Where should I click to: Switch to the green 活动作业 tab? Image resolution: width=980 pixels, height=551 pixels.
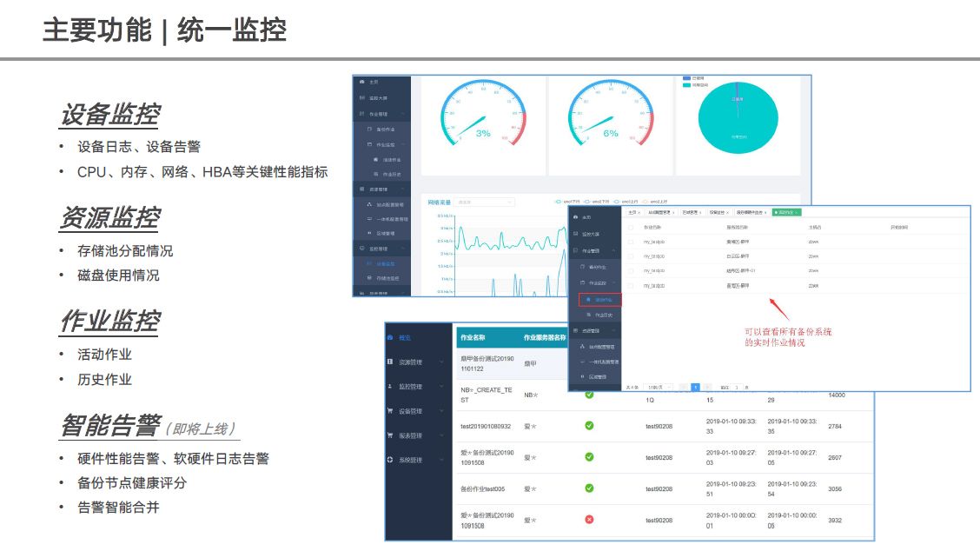[x=785, y=212]
